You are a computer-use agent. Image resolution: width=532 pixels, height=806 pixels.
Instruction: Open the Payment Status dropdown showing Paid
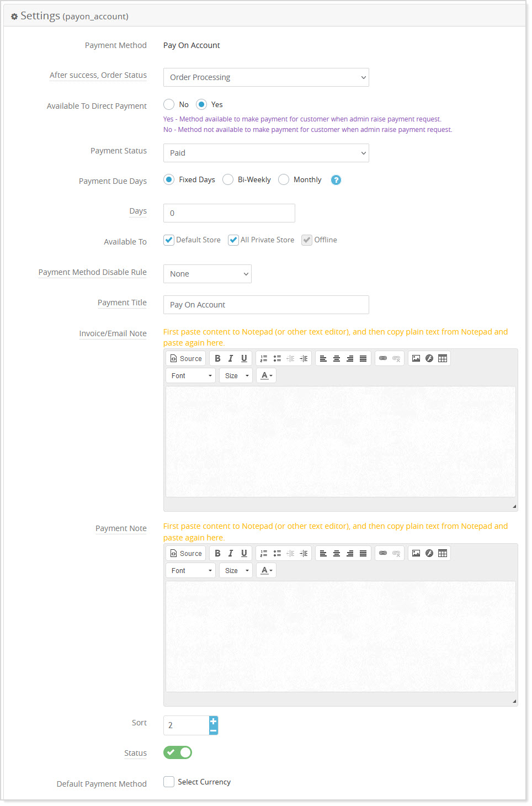[x=265, y=153]
